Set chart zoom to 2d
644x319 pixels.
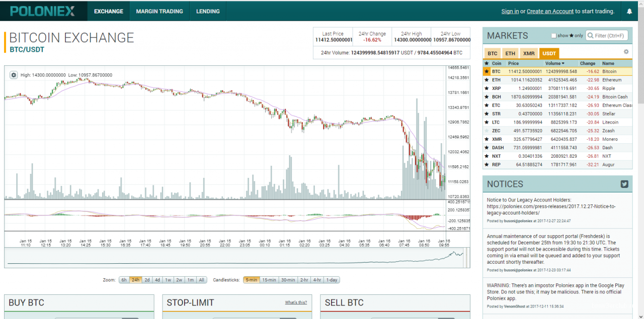point(147,280)
